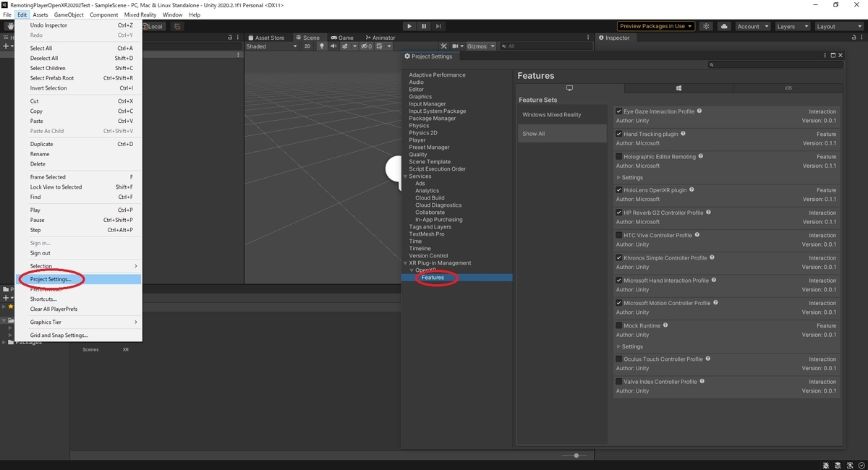Choose Clear All PlayerPrefs
Viewport: 868px width, 470px height.
(x=78, y=309)
